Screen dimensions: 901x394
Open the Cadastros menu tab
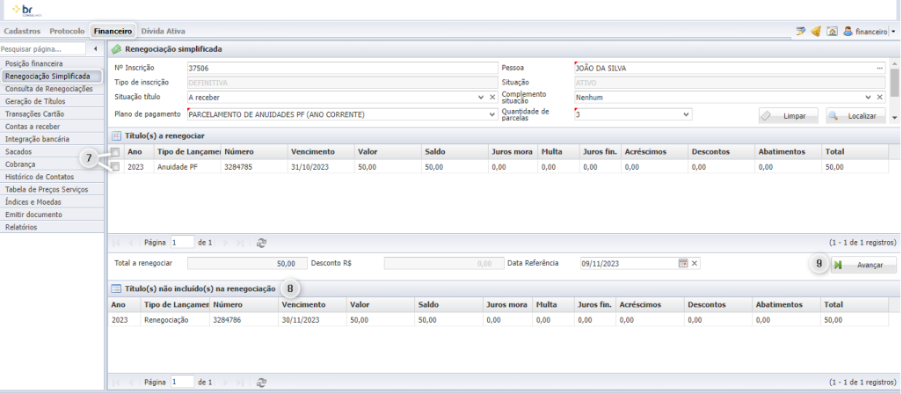pos(22,31)
